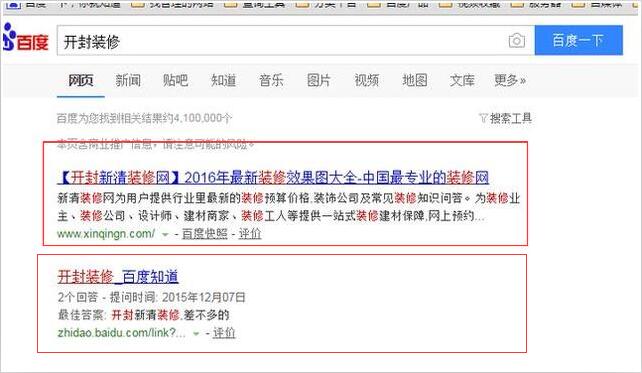Click 百度快照 under the first result
The width and height of the screenshot is (642, 373).
click(x=204, y=234)
